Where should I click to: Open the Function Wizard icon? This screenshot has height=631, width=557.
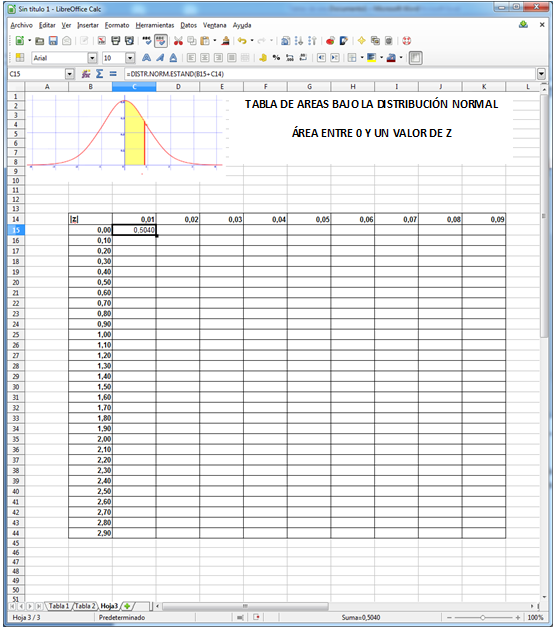pyautogui.click(x=86, y=74)
